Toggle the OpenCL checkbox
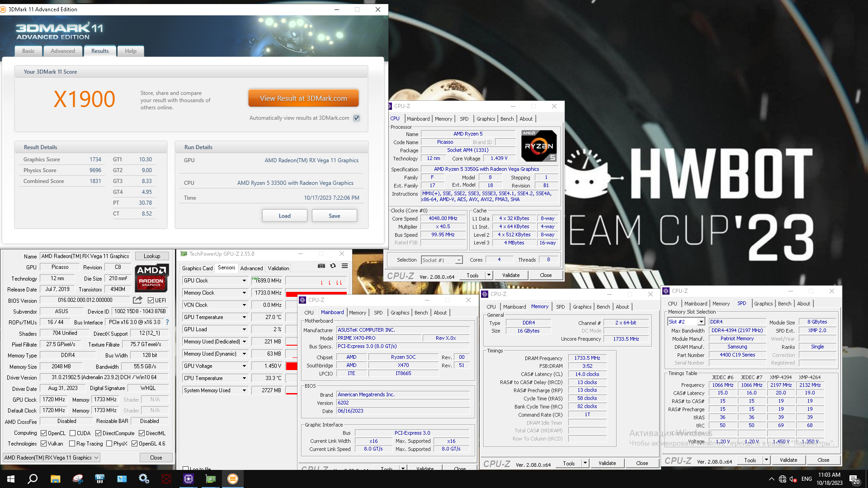The width and height of the screenshot is (868, 488). 44,433
